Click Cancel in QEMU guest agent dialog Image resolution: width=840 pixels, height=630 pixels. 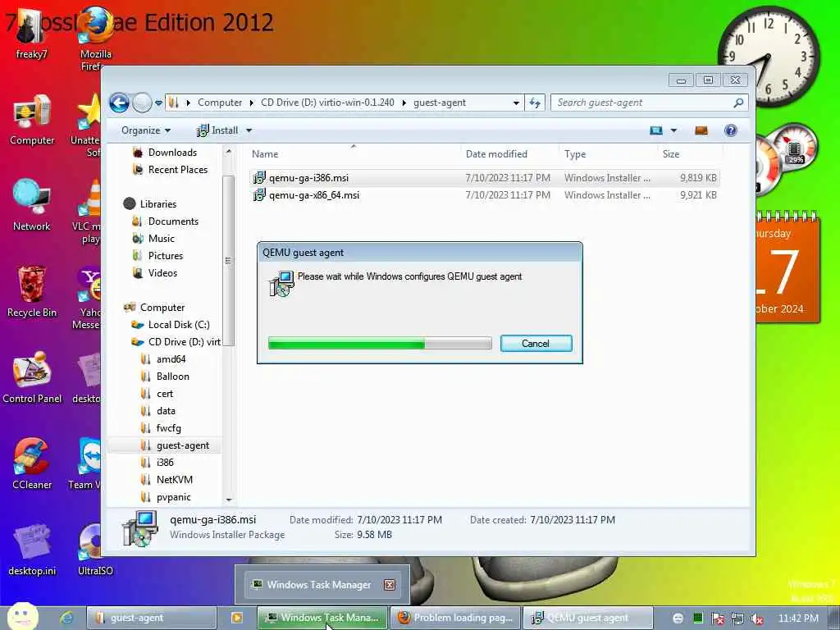pyautogui.click(x=536, y=344)
